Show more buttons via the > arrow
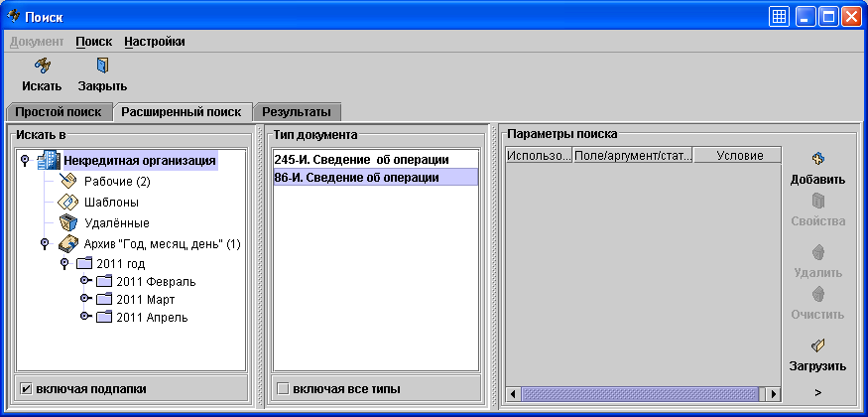This screenshot has width=868, height=417. pos(817,392)
